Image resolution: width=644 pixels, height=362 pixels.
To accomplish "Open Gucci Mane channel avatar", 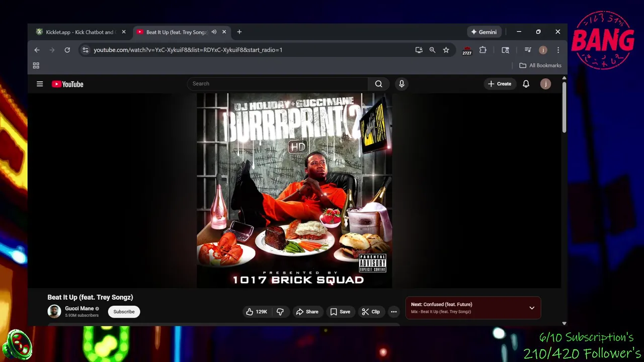I will click(x=54, y=312).
